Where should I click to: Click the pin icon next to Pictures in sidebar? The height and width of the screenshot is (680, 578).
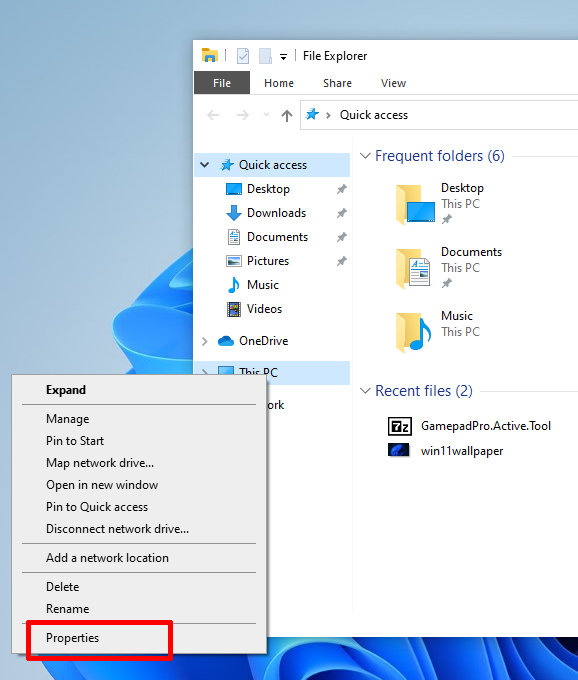click(x=342, y=261)
